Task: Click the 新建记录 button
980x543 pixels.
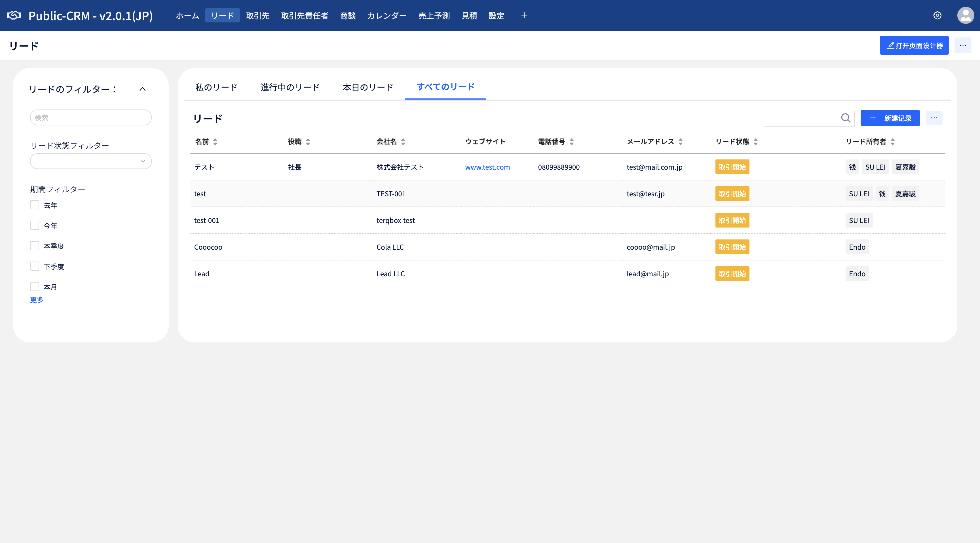Action: pos(890,118)
